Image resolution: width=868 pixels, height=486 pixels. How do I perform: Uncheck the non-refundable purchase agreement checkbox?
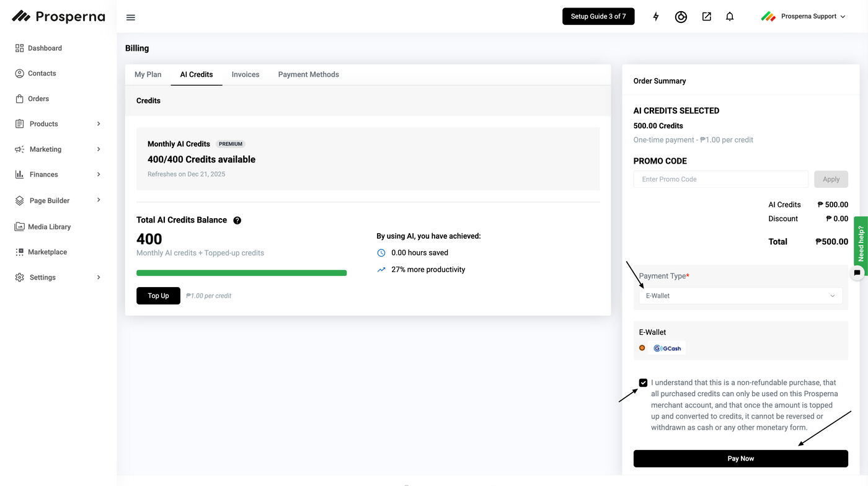[643, 383]
